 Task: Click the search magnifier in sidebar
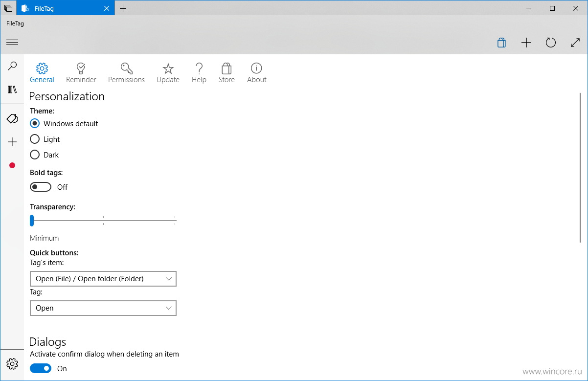point(12,67)
